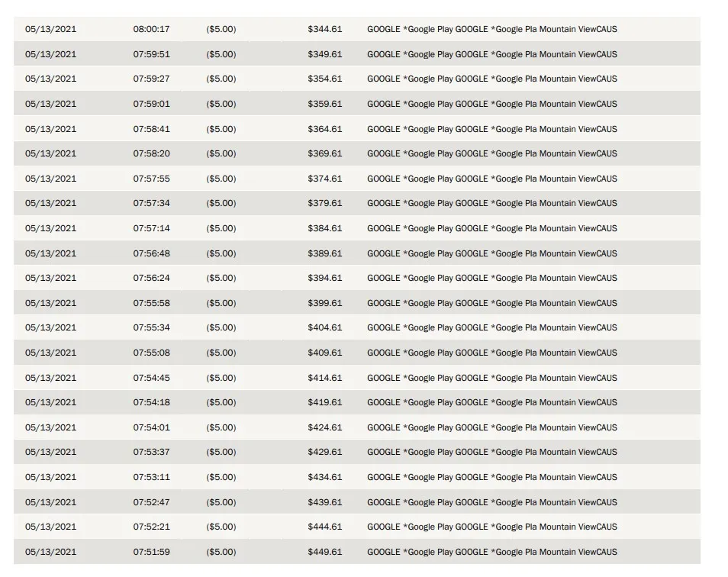Viewport: 728px width, 577px height.
Task: Click the 08:00:17 transaction time
Action: (x=151, y=29)
